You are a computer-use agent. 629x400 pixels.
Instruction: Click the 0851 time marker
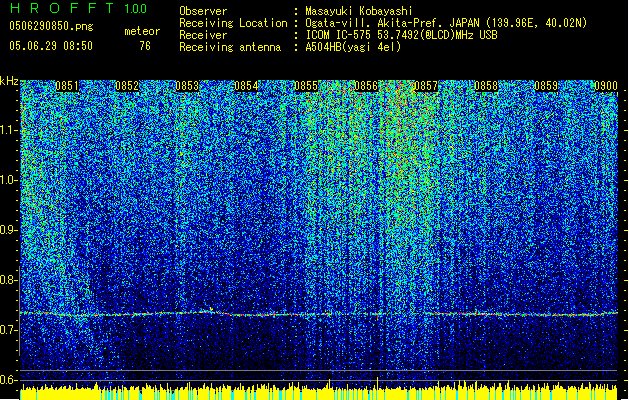tap(67, 86)
